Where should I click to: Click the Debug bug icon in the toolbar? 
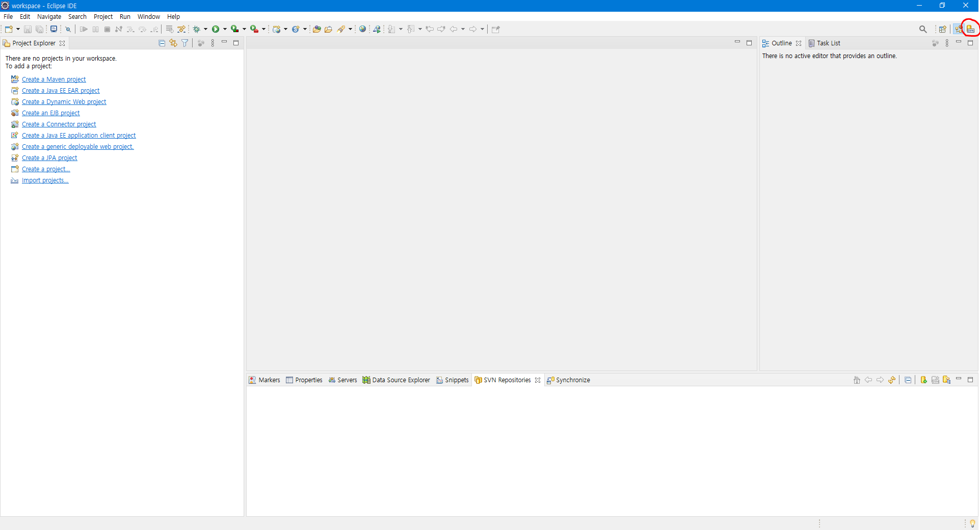pyautogui.click(x=197, y=29)
